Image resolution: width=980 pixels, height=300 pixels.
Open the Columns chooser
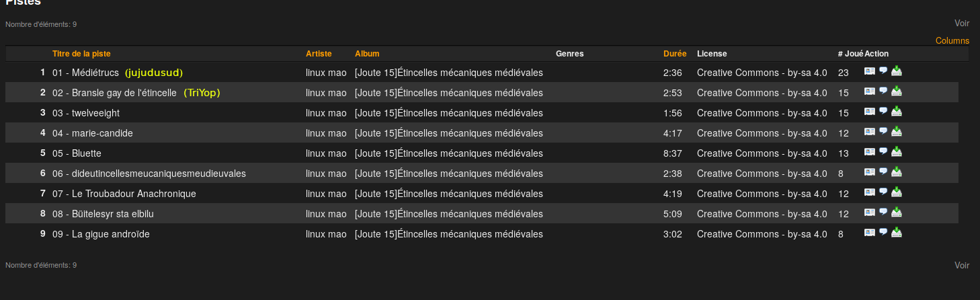[952, 41]
